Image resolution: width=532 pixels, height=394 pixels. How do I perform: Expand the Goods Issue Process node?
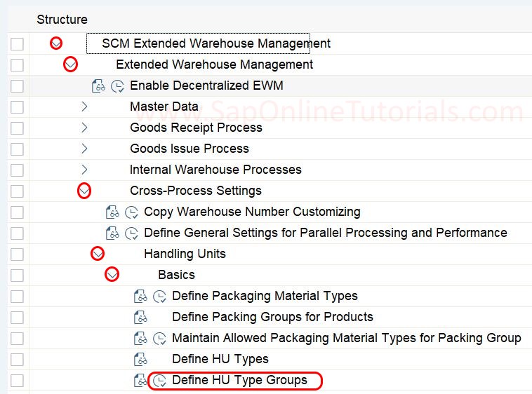tap(84, 149)
